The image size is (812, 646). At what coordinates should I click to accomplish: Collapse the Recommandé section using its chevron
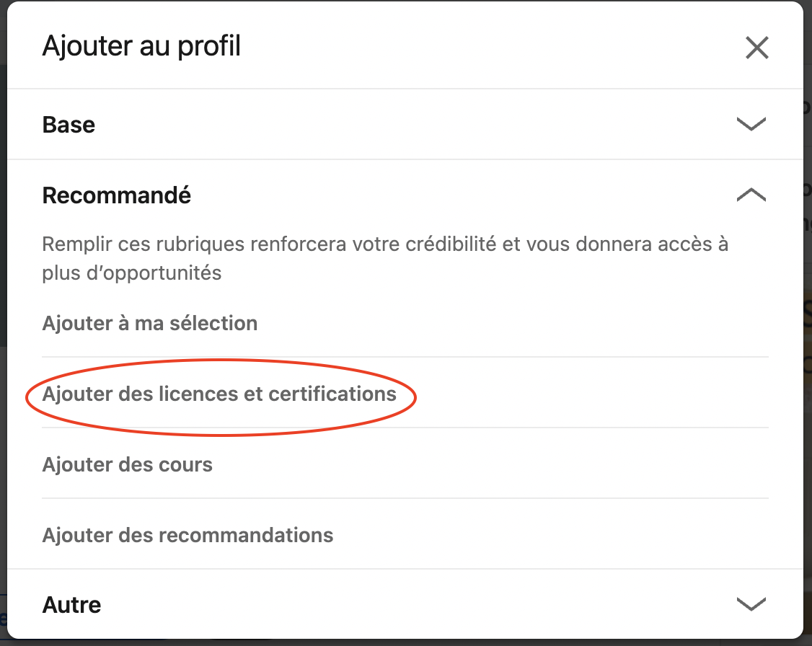[751, 195]
